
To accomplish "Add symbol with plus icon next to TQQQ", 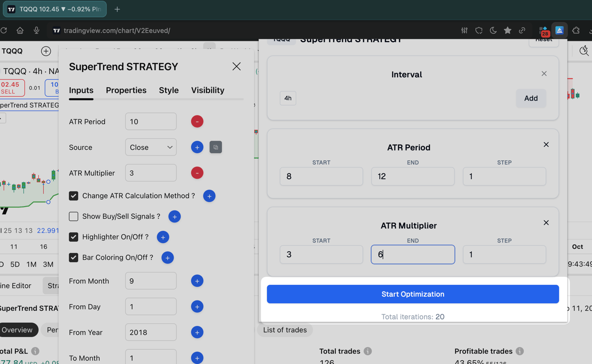I will pyautogui.click(x=46, y=51).
